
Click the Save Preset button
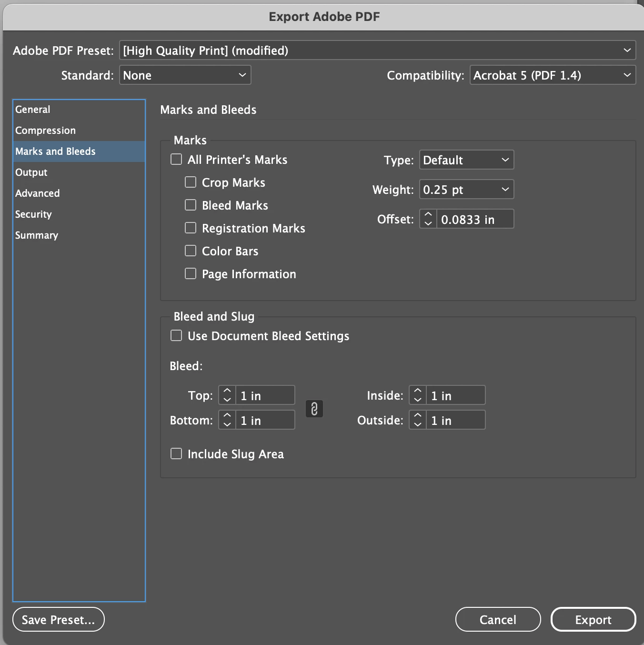(58, 619)
